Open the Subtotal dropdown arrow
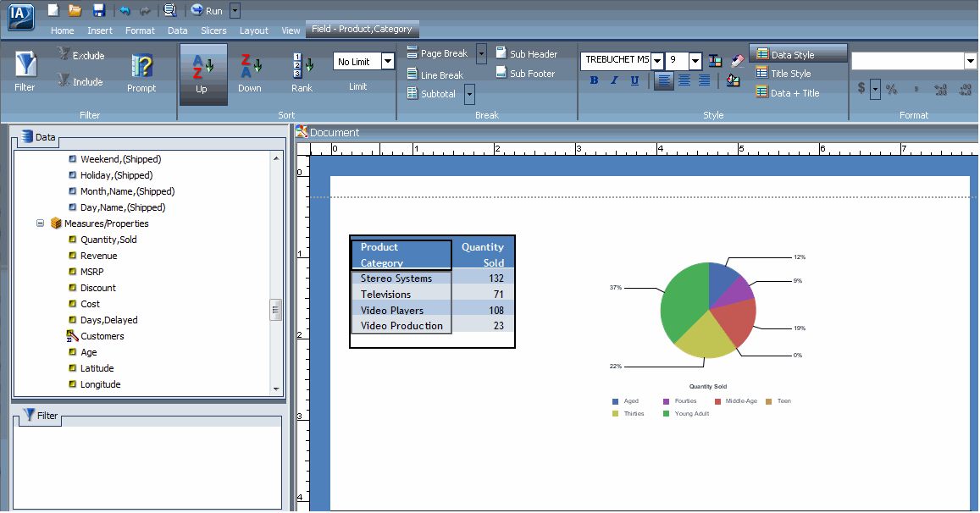Screen dimensions: 980x513 [469, 94]
